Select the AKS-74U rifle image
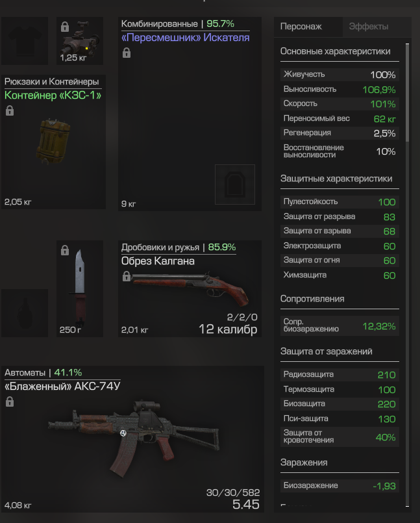Screen dimensions: 420x523 point(133,437)
